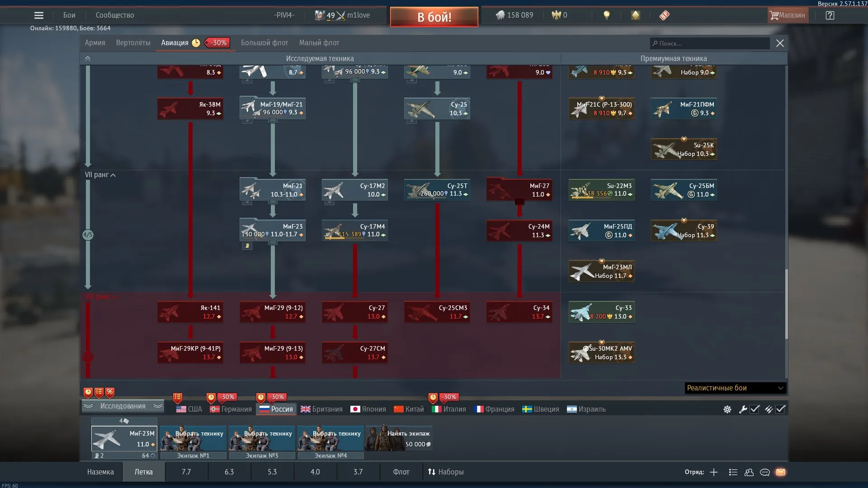Switch to the Вертолёты tab

click(x=133, y=43)
